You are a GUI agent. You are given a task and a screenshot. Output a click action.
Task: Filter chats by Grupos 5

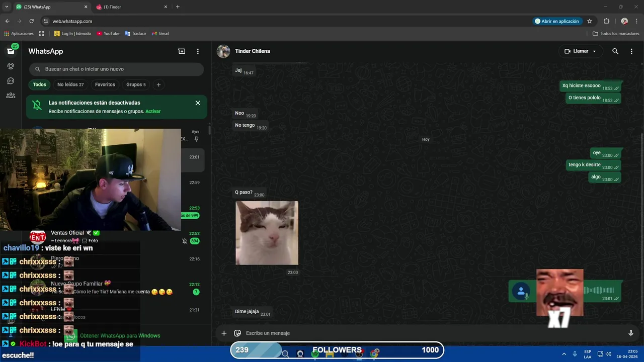click(136, 84)
